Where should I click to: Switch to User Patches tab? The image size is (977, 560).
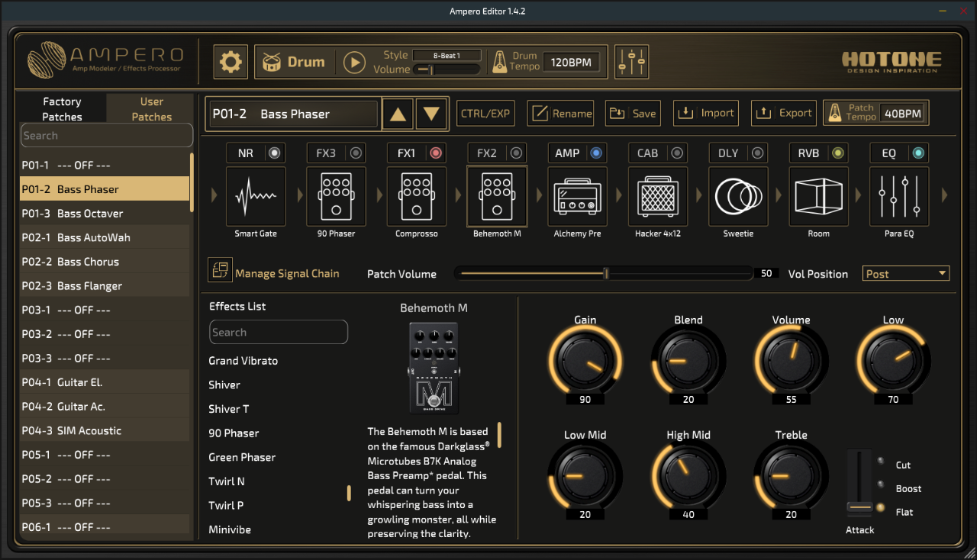click(151, 109)
